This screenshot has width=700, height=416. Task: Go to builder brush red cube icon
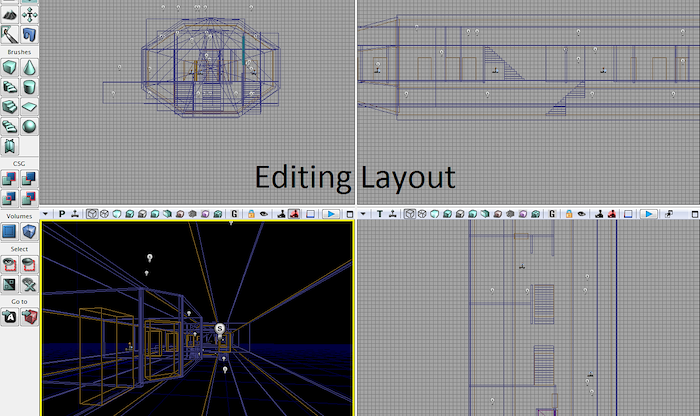(x=29, y=317)
